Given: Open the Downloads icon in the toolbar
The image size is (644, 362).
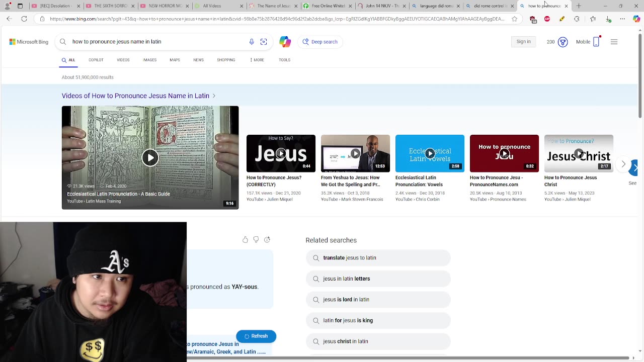Looking at the screenshot, I should click(x=608, y=19).
